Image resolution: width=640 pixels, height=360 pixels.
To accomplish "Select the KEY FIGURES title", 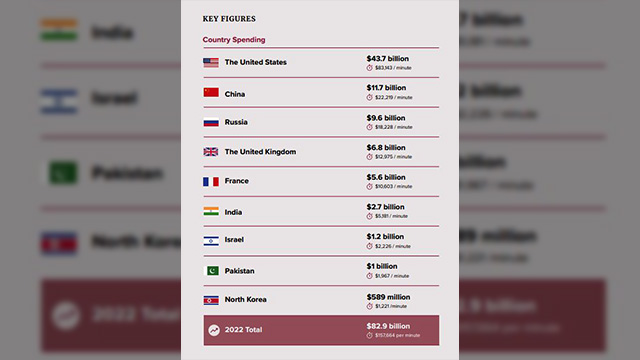I will (229, 19).
